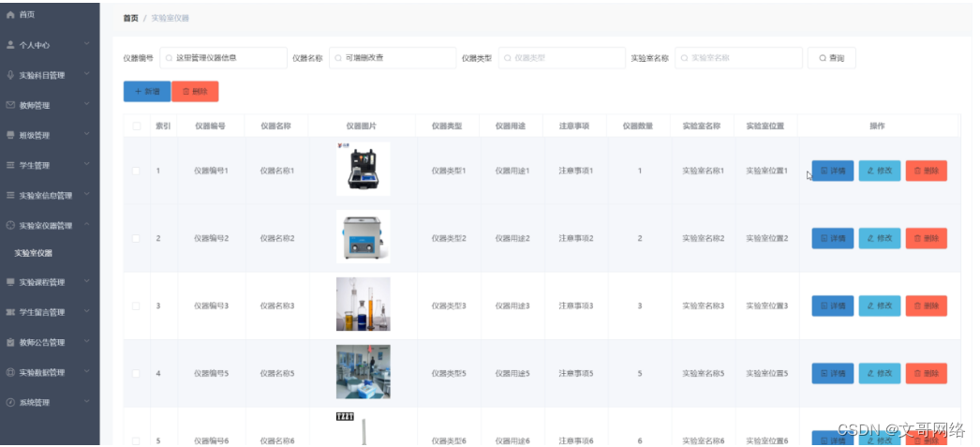Click the clipboard icon beside 教师公告管理
Viewport: 980px width, 447px height.
point(10,342)
